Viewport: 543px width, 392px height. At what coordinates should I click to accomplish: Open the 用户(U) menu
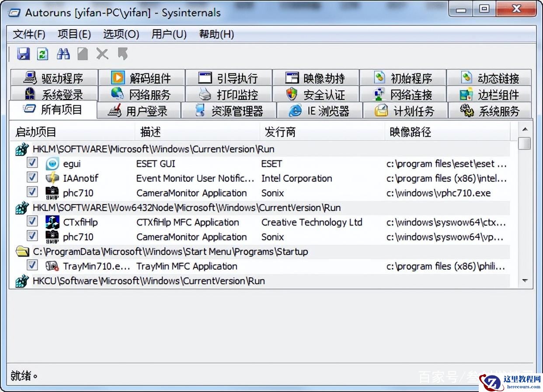[169, 34]
